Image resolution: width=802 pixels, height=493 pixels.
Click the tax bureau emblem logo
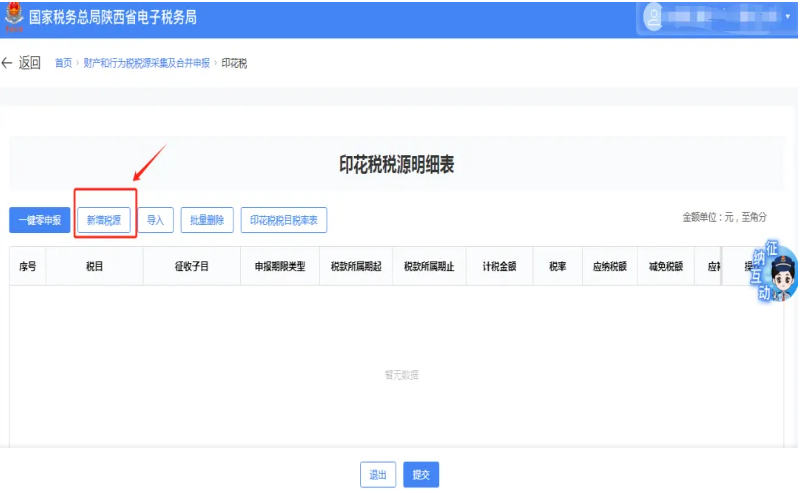click(16, 17)
